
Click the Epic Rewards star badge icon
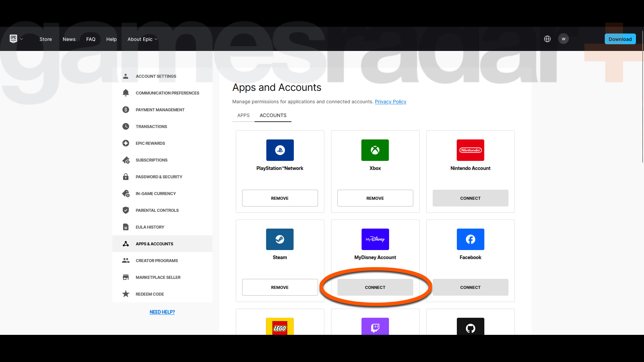coord(126,143)
